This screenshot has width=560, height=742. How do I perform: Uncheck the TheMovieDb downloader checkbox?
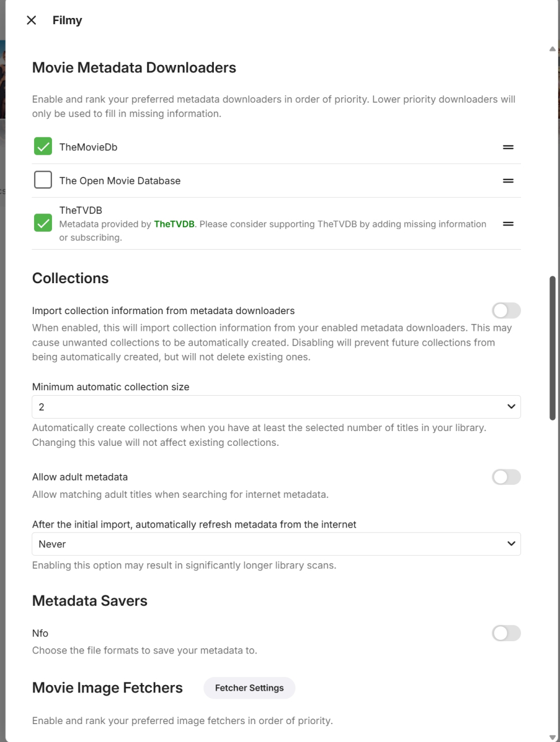(43, 147)
